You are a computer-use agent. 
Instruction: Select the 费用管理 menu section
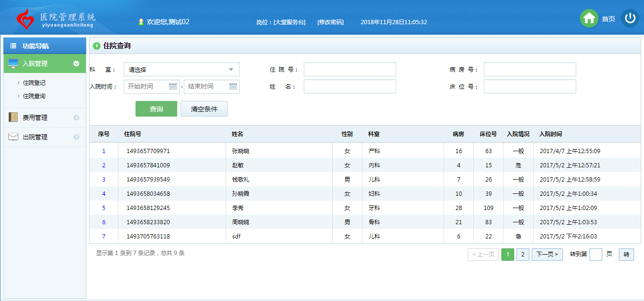(45, 118)
